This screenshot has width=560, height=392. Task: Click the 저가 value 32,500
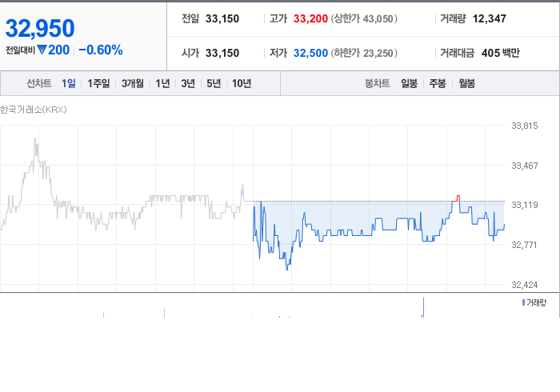tap(310, 53)
